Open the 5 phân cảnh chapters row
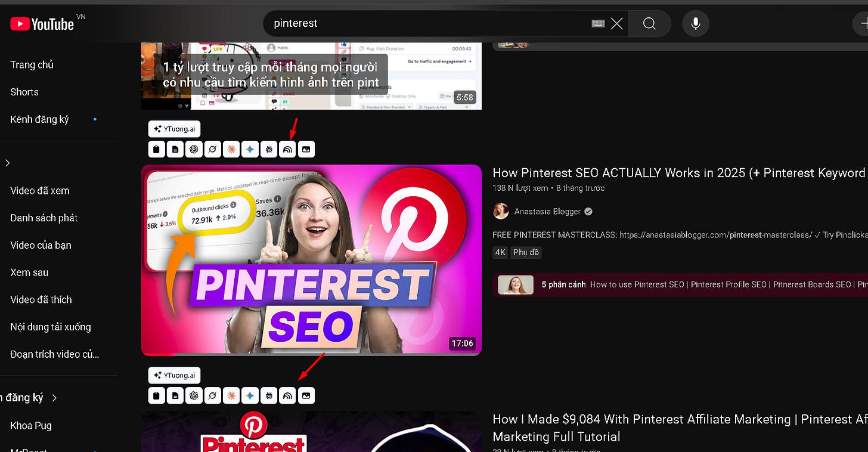868x452 pixels. [x=680, y=284]
